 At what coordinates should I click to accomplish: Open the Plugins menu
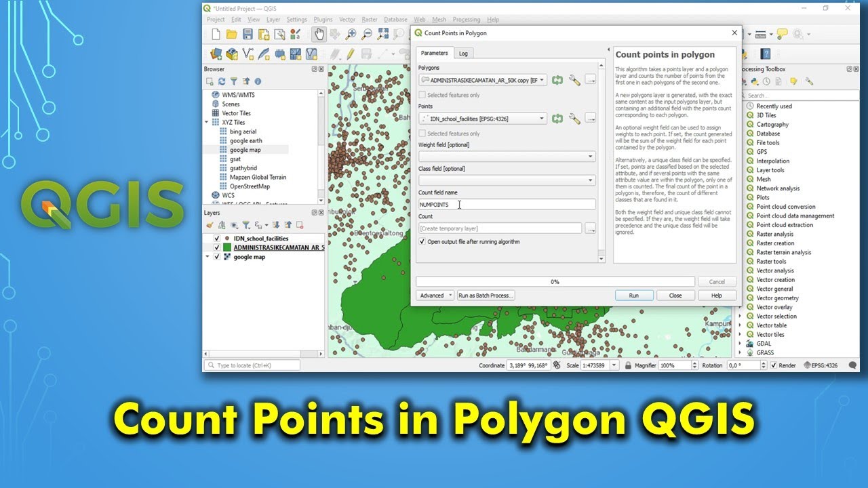point(323,20)
